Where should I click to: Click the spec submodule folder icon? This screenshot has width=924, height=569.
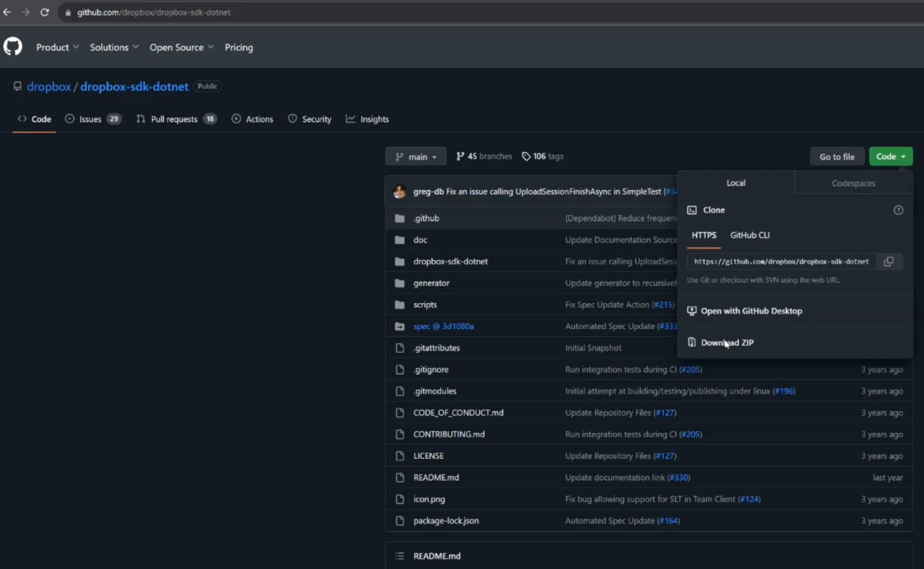pos(400,326)
